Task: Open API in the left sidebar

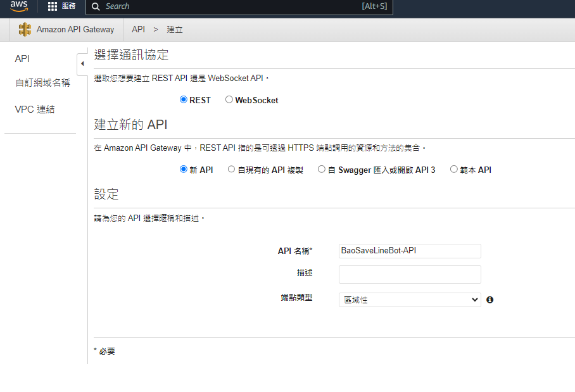Action: coord(22,59)
